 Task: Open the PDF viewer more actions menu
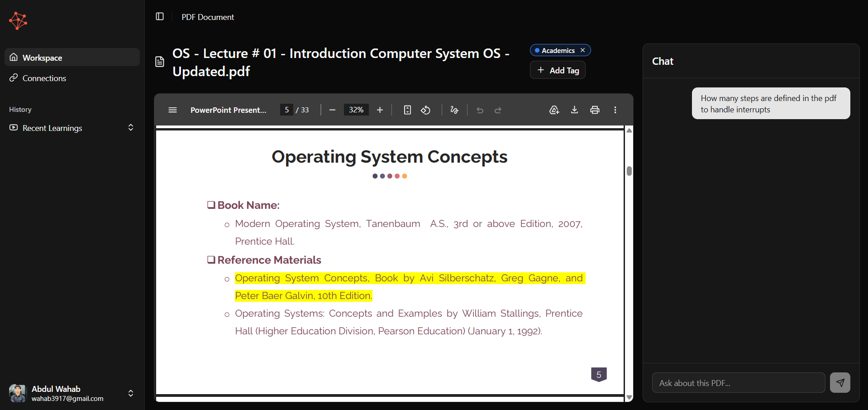pos(615,110)
